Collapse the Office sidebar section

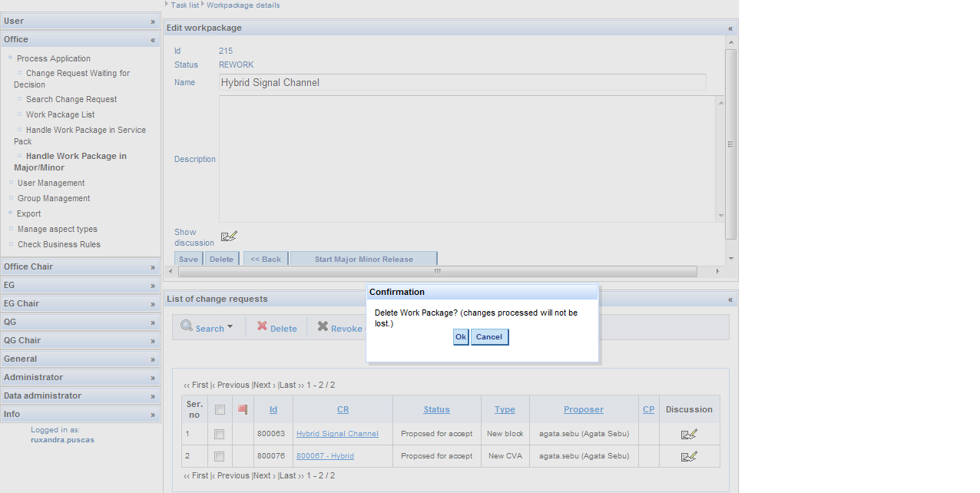153,40
